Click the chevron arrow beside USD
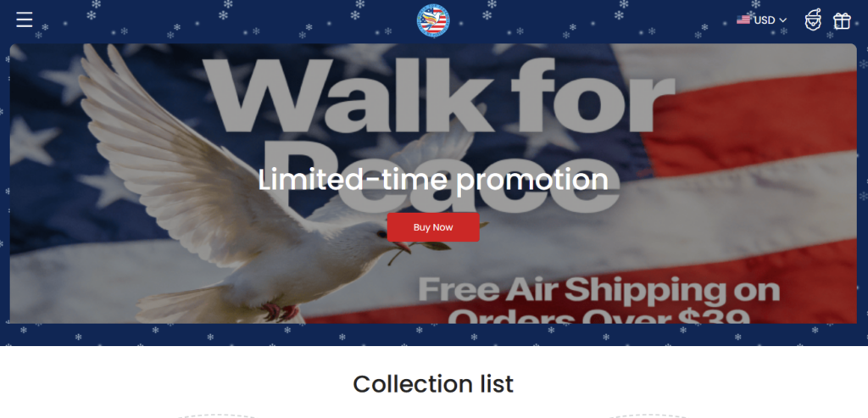The image size is (868, 418). (782, 20)
